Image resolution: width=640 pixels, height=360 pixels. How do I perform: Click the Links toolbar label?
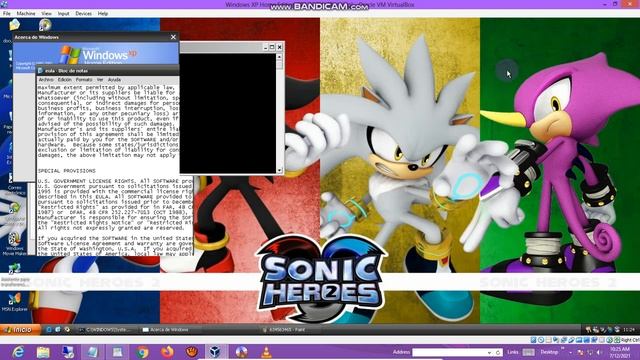(x=513, y=352)
